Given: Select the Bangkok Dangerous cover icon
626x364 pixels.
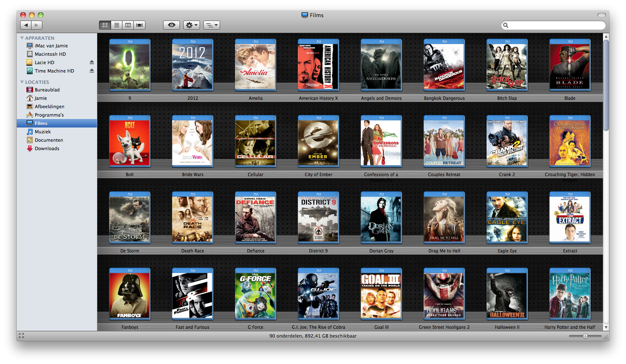Looking at the screenshot, I should pos(444,65).
